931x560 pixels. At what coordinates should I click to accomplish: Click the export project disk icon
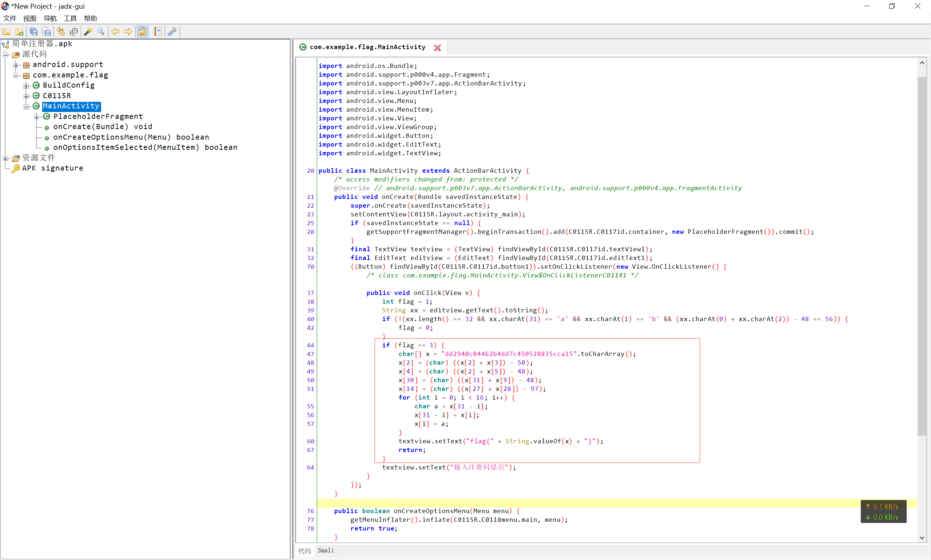click(47, 32)
